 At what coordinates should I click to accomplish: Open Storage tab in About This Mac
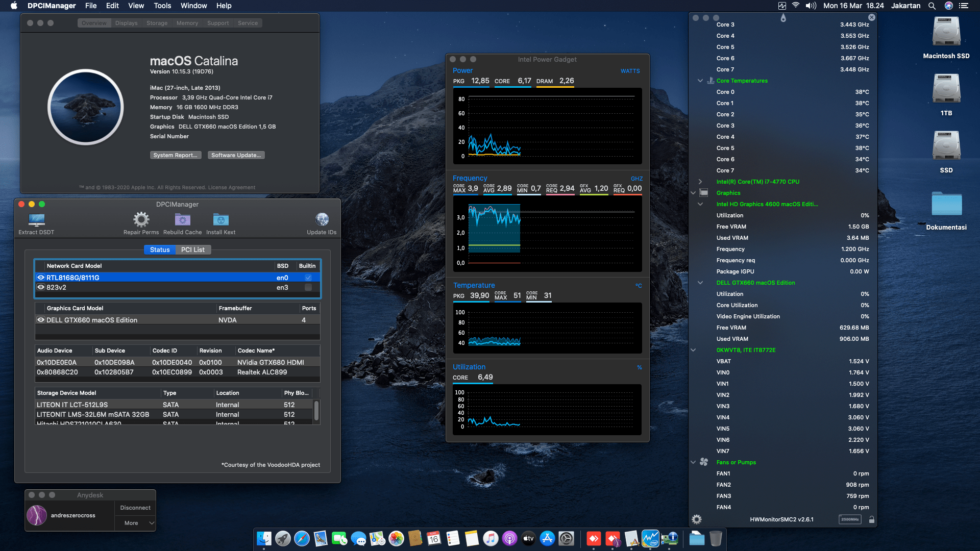[x=157, y=23]
